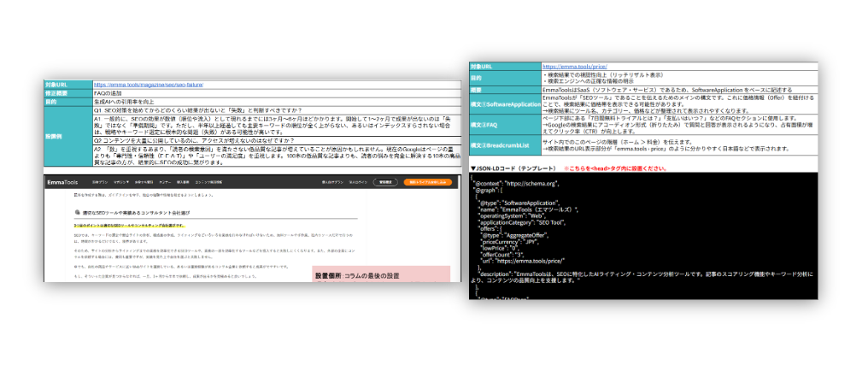Select the 構文①SoftwareApplication header cell
The height and width of the screenshot is (371, 868).
tap(505, 104)
